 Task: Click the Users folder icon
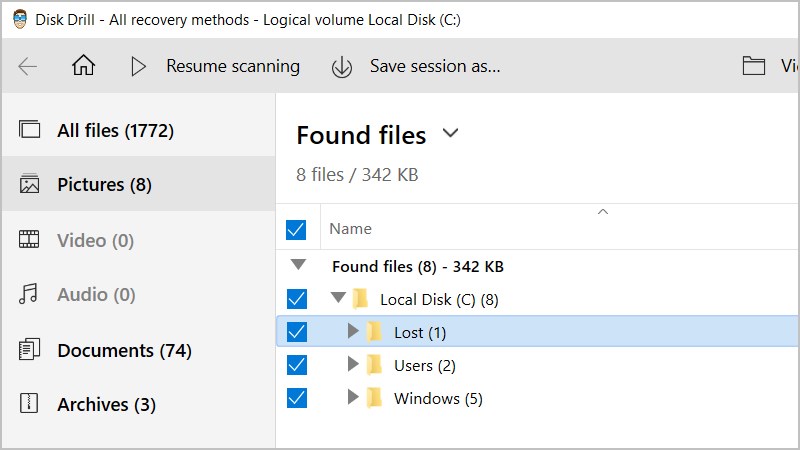coord(374,365)
